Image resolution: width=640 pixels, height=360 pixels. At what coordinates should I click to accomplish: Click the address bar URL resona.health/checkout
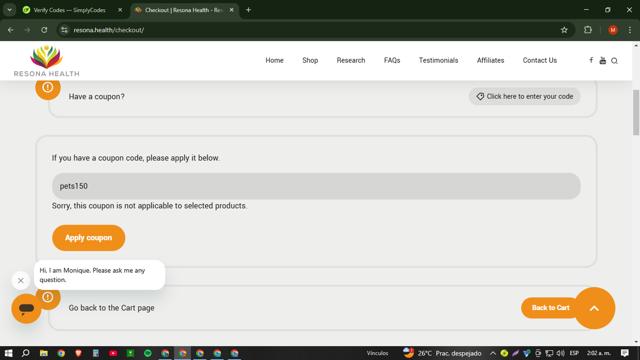click(109, 30)
